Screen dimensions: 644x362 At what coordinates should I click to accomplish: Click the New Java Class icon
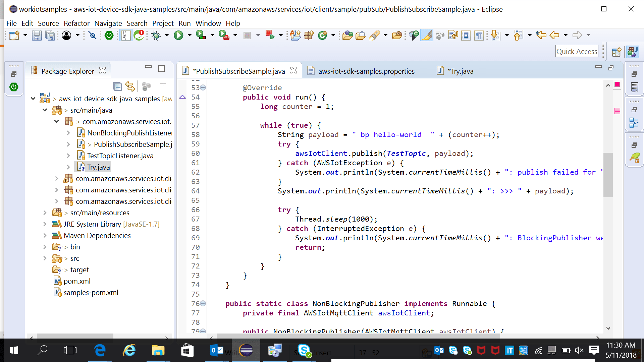coord(322,35)
